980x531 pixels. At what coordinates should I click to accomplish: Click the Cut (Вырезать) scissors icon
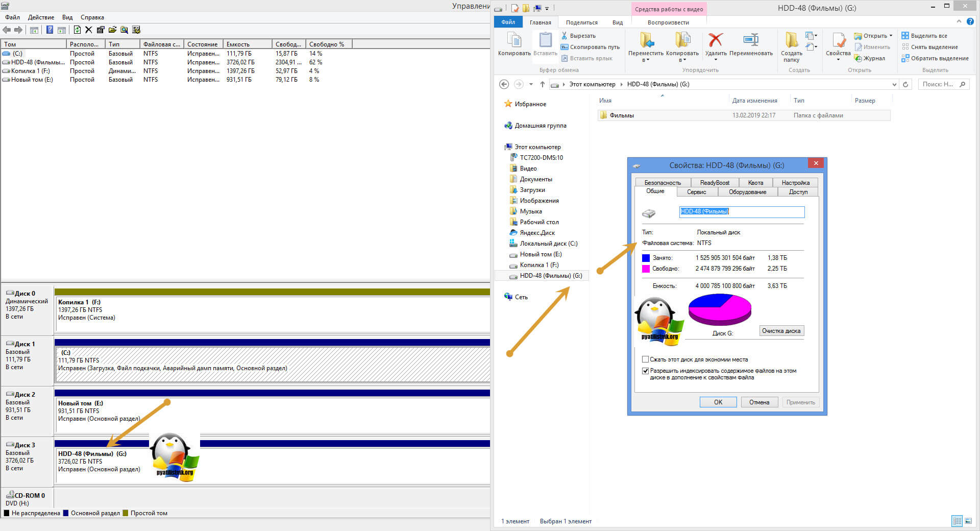click(565, 36)
